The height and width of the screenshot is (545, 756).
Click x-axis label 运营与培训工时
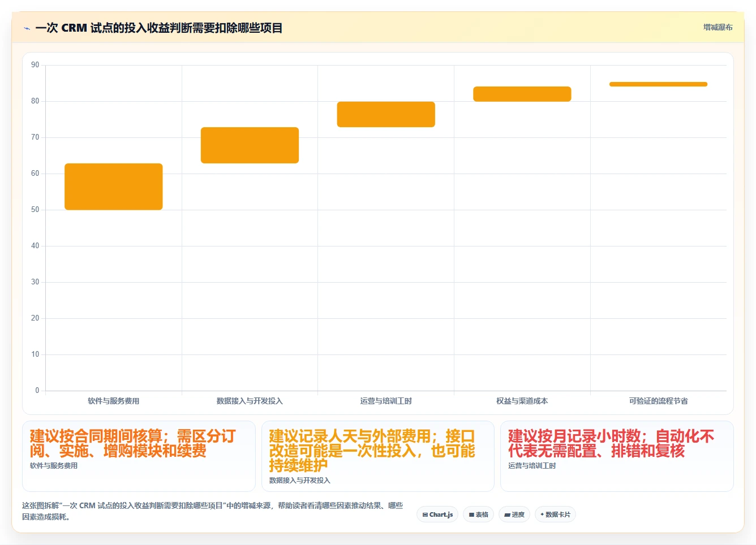tap(386, 401)
